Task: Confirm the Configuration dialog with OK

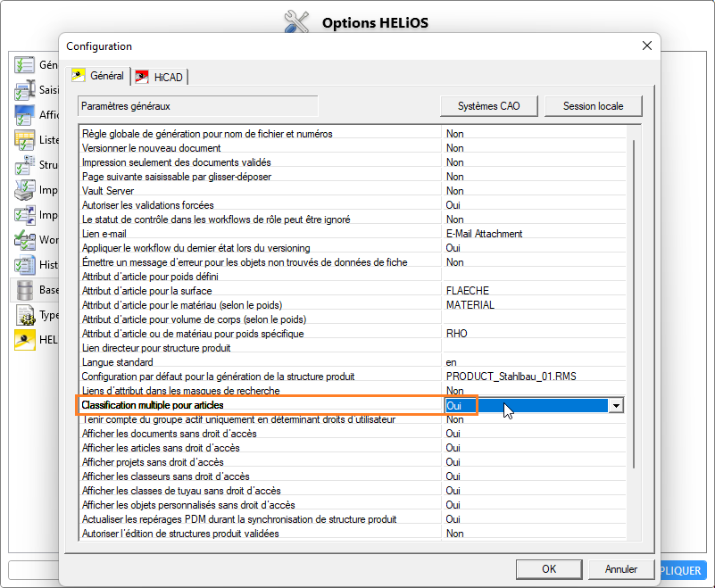Action: coord(549,569)
